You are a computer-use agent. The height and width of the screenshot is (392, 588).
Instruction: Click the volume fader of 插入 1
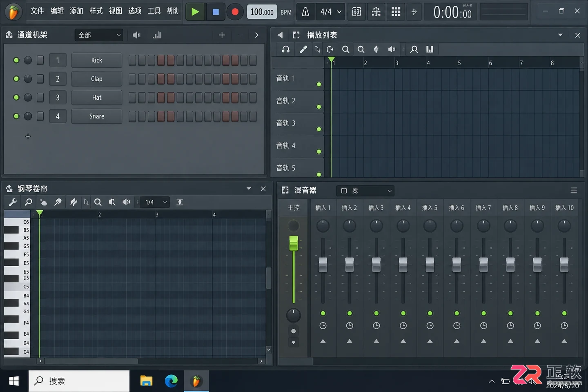[323, 264]
